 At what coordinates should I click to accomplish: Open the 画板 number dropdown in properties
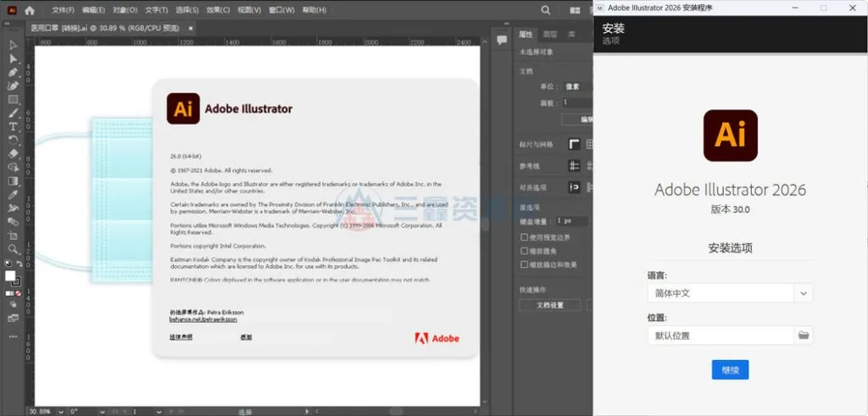tap(577, 103)
